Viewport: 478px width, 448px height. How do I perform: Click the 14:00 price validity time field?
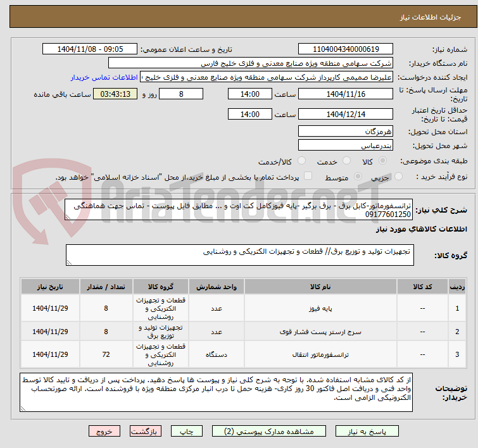[249, 115]
